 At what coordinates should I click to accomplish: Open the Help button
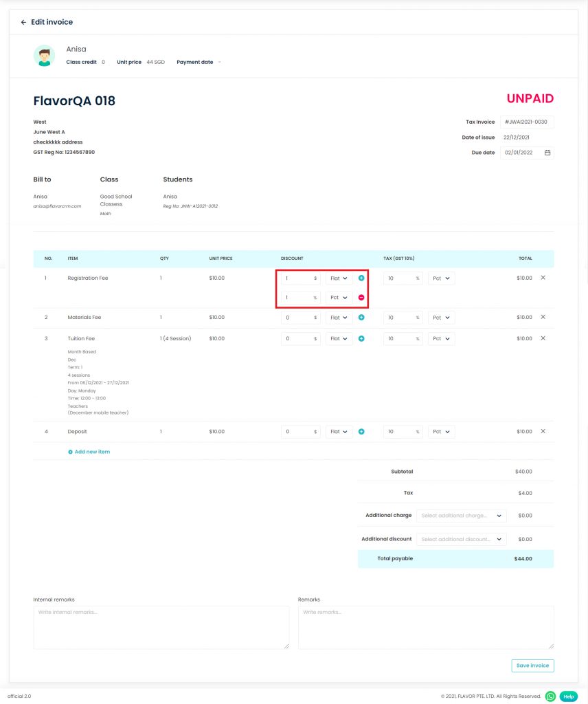(x=568, y=696)
